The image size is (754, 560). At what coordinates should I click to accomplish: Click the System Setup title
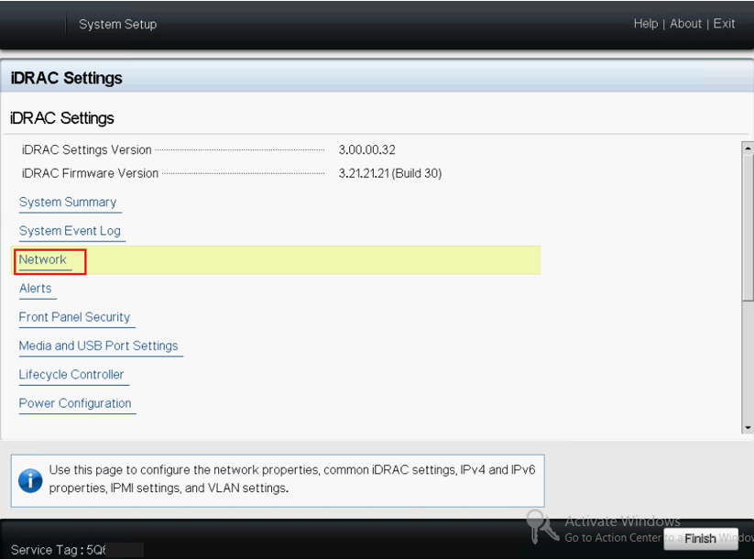118,24
